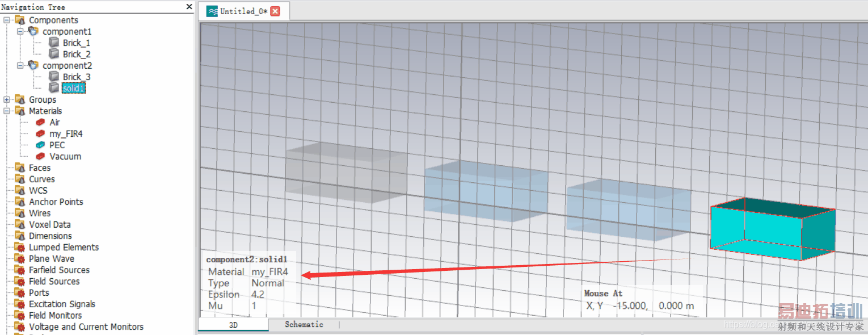Select the Brick_1 solid icon
The height and width of the screenshot is (335, 868).
click(x=54, y=43)
